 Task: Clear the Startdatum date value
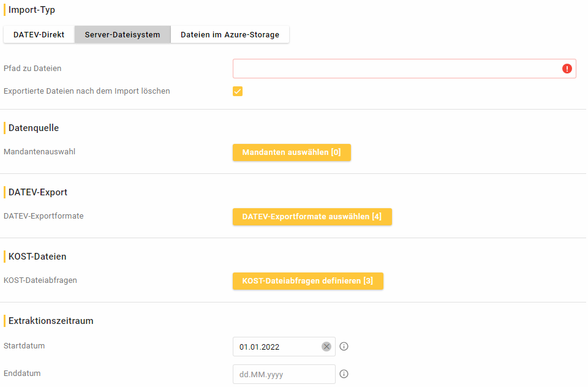tap(326, 347)
